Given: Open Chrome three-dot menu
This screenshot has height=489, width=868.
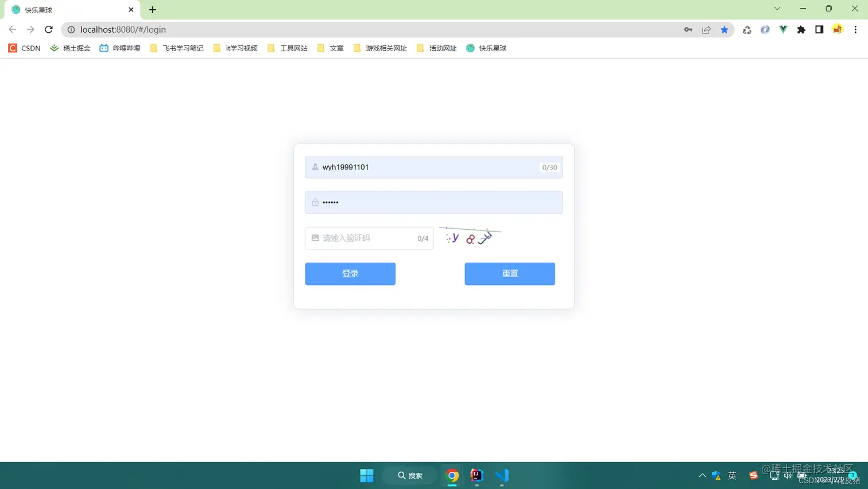Looking at the screenshot, I should [x=855, y=29].
